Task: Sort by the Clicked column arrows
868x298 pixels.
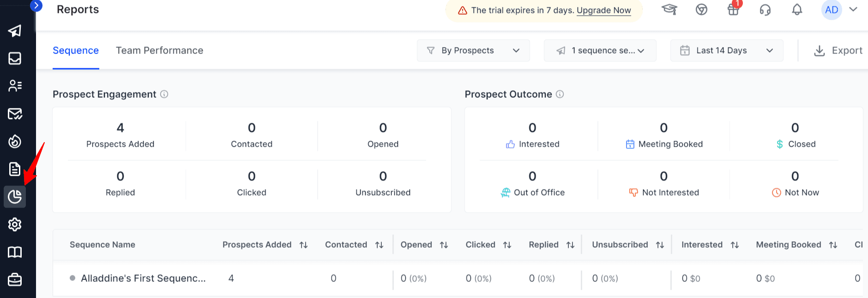Action: pos(507,245)
